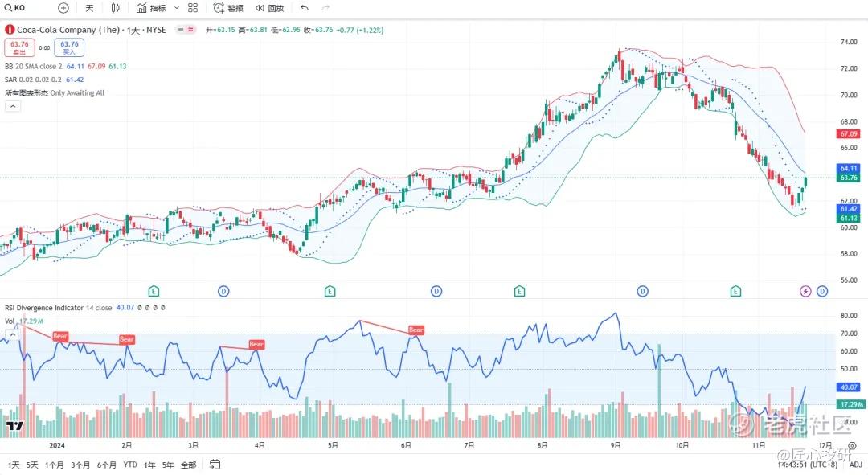Click the Bear label above 6月
The width and height of the screenshot is (868, 475).
416,330
